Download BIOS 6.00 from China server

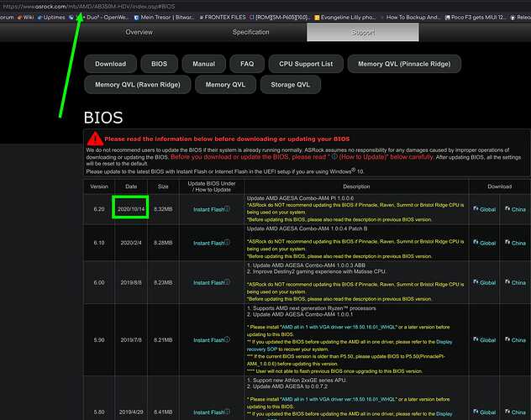pyautogui.click(x=515, y=282)
